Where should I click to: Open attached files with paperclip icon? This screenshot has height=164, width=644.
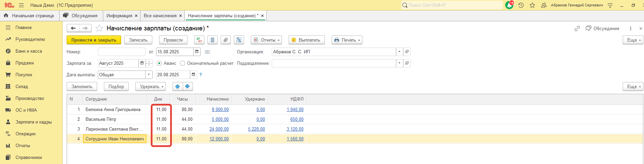point(226,40)
